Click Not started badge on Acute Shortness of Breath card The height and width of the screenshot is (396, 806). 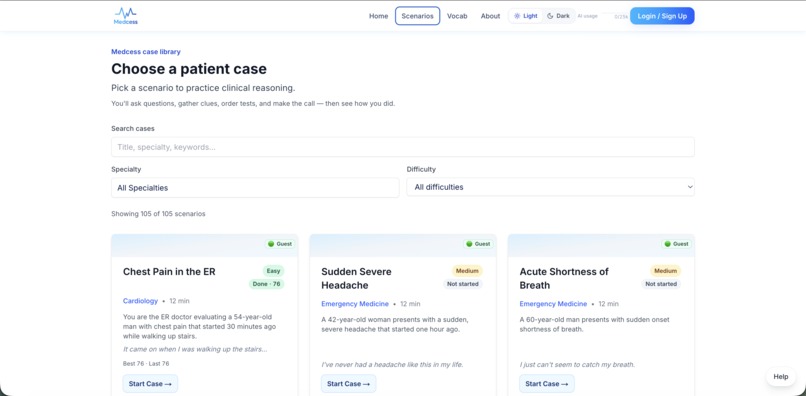click(661, 284)
